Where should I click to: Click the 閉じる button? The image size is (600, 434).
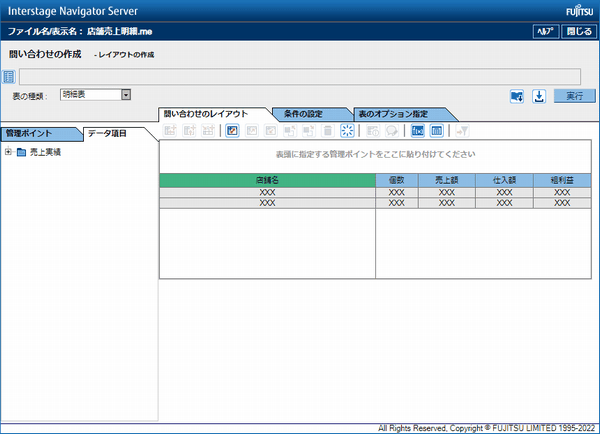(579, 31)
